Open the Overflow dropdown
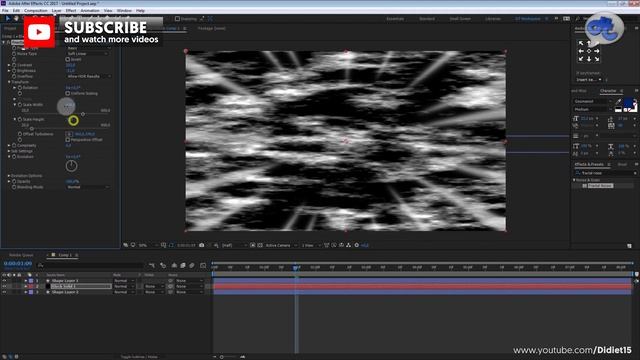 (88, 76)
